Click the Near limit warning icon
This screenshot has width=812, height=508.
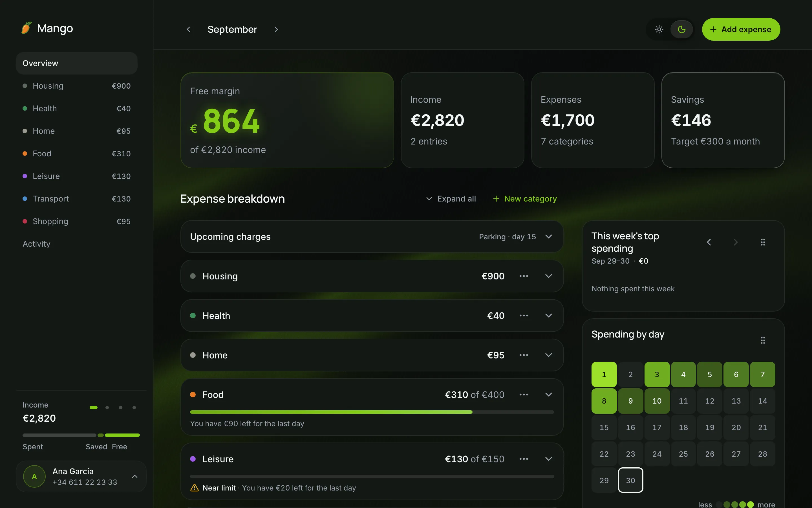(x=195, y=488)
